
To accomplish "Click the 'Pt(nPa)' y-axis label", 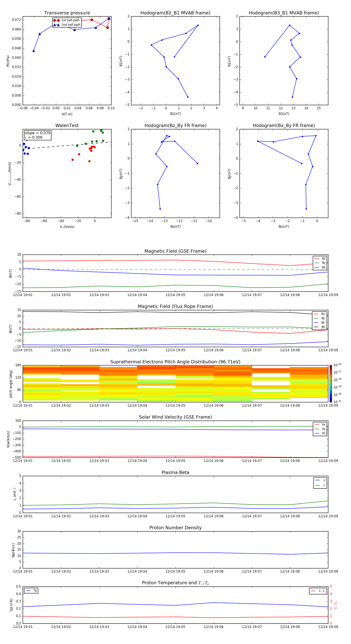I will click(8, 61).
